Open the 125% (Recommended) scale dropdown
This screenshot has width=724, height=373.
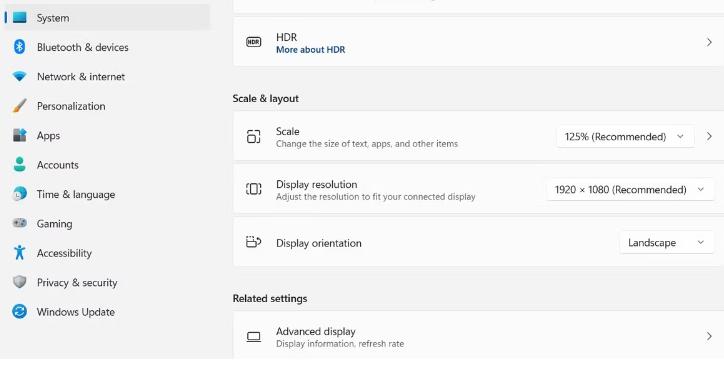point(625,137)
